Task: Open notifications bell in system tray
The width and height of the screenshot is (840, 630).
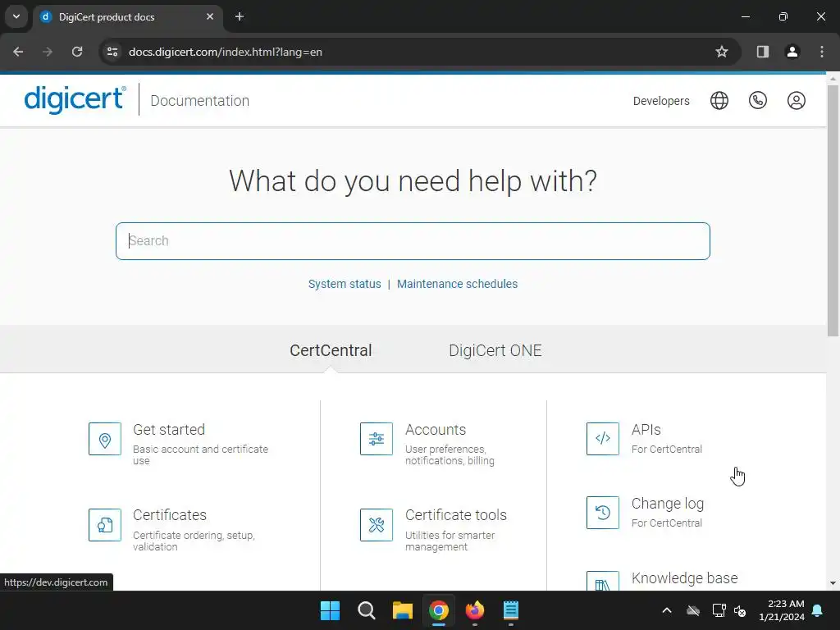Action: click(818, 610)
